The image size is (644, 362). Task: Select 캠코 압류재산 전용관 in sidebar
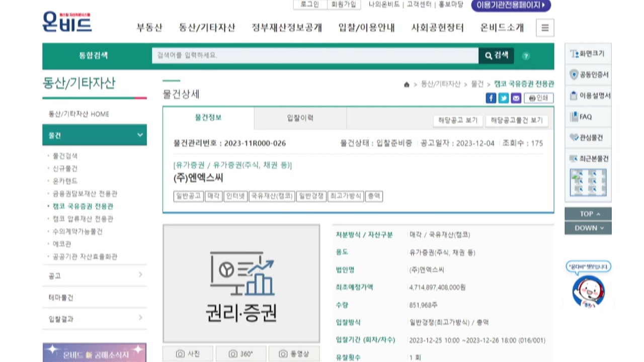(83, 219)
